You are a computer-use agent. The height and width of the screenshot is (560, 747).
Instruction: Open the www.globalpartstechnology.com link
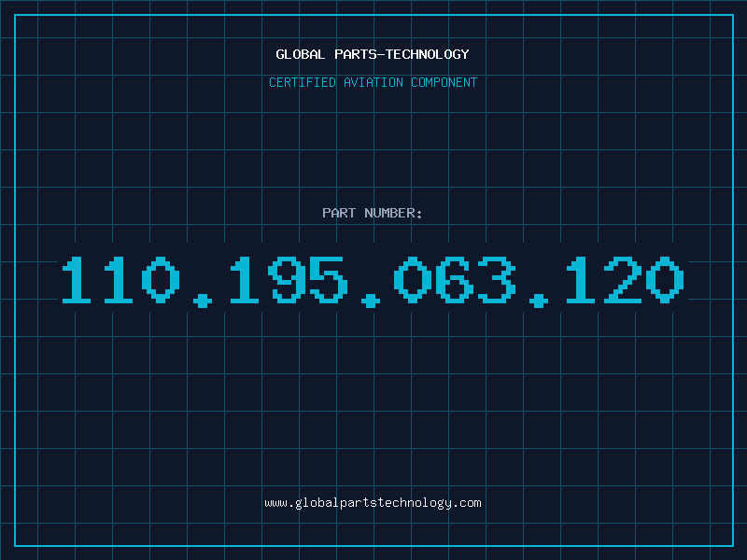coord(373,503)
